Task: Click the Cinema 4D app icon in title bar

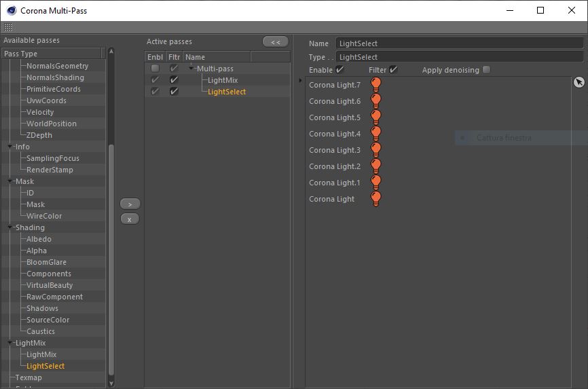Action: [12, 10]
